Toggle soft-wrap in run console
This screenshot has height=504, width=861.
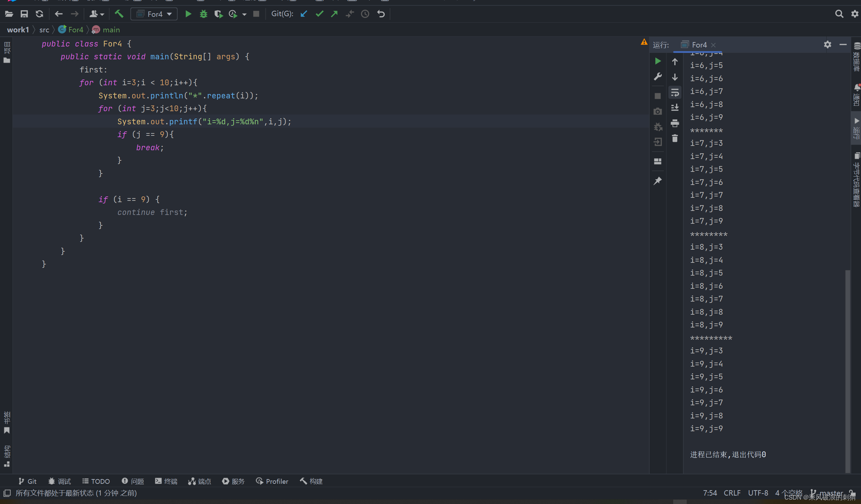(x=675, y=93)
